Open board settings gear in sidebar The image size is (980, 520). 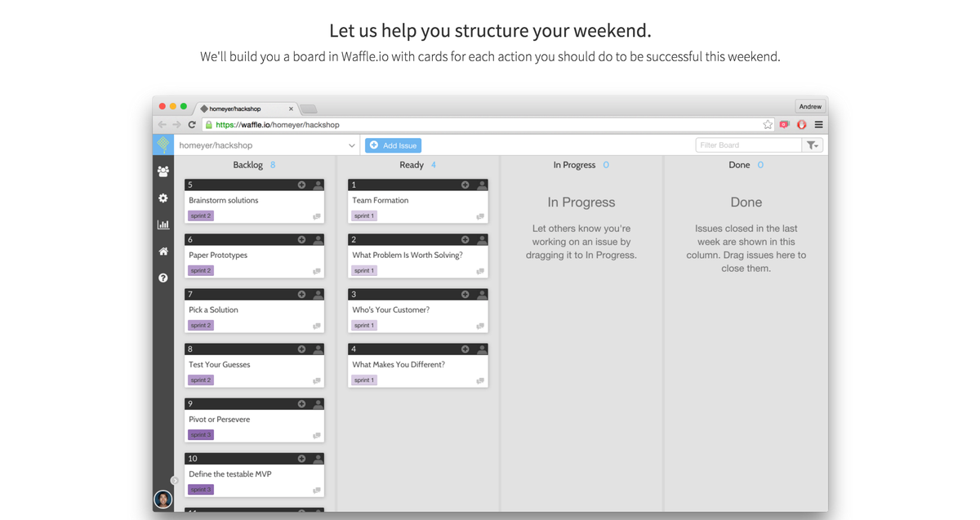[x=163, y=198]
